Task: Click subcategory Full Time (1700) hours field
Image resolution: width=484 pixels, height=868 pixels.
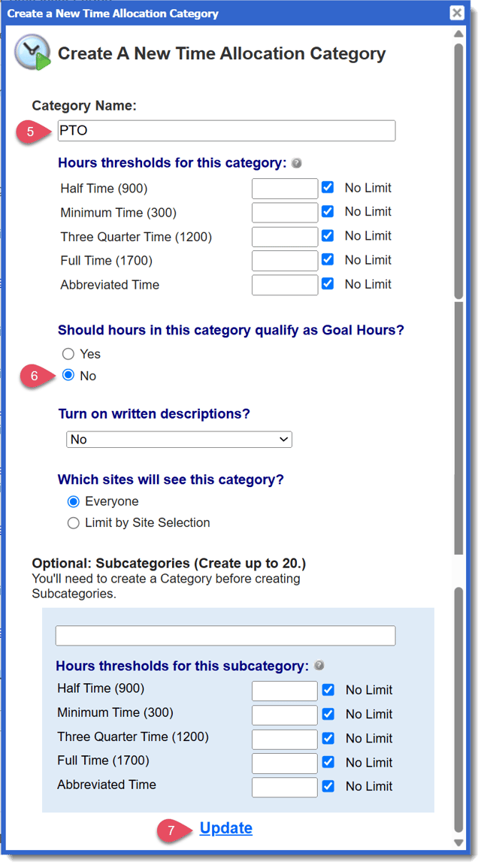Action: [285, 763]
